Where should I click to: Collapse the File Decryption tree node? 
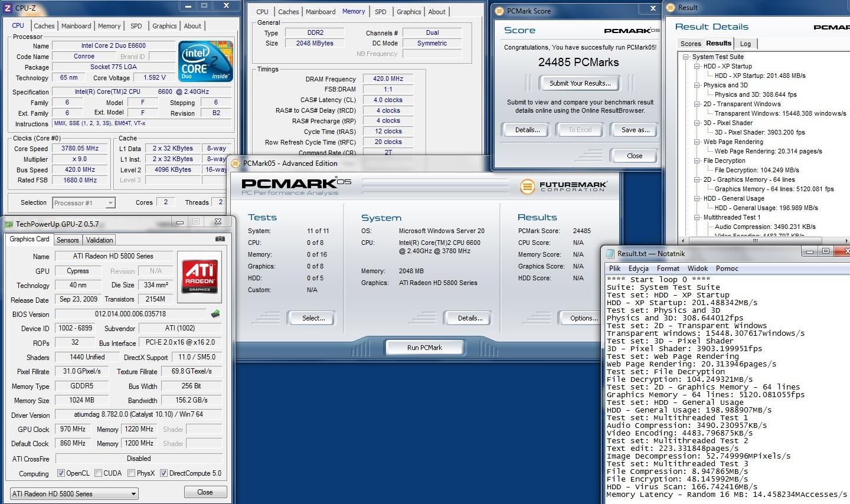697,161
